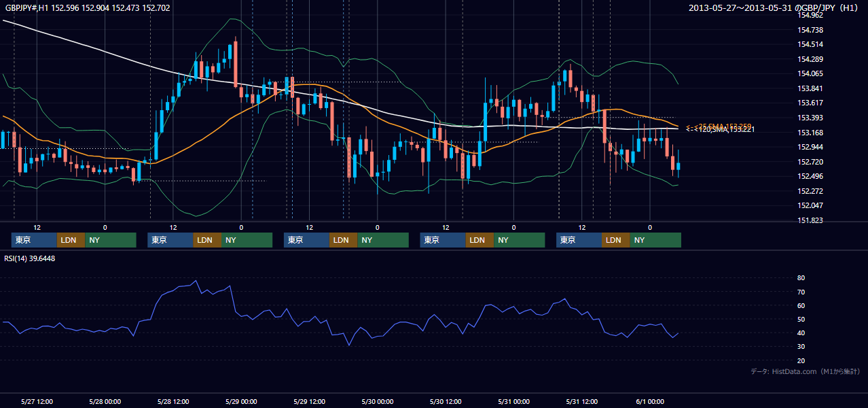Click the RSI 80 level label
This screenshot has height=408, width=868.
(x=801, y=278)
